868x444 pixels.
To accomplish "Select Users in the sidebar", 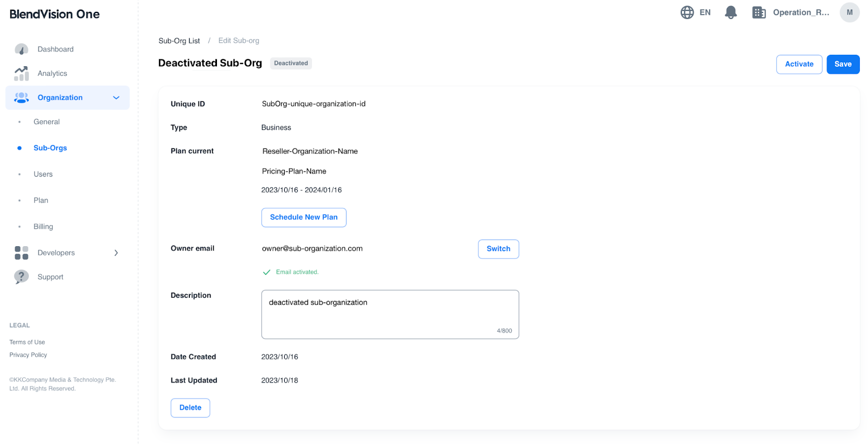I will (x=43, y=174).
